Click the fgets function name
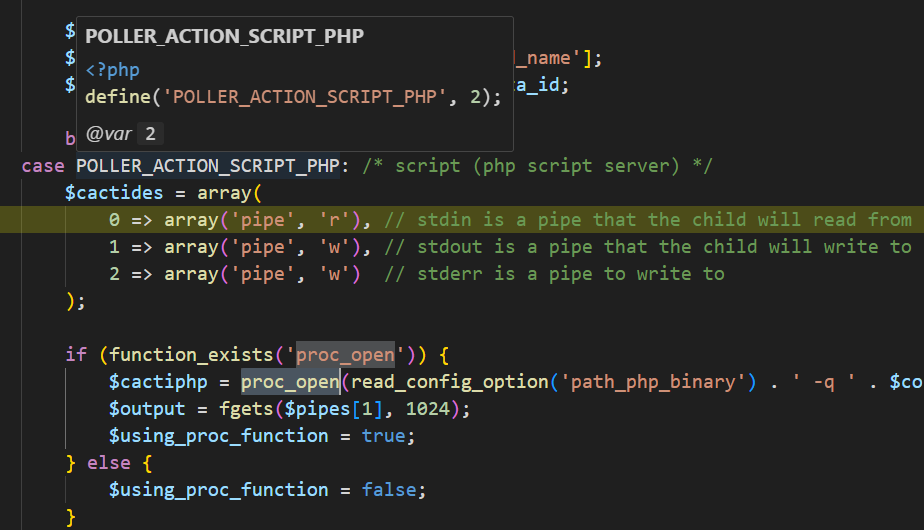The image size is (924, 530). point(246,409)
